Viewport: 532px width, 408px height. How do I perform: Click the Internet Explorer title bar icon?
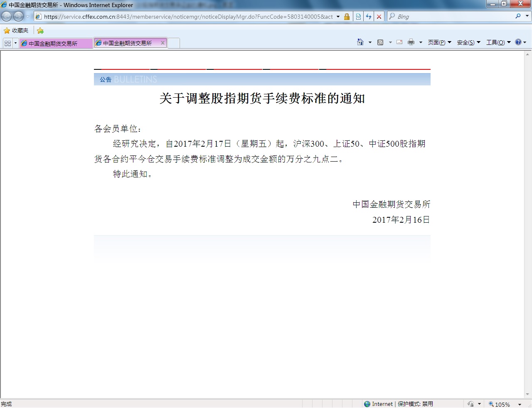pos(4,5)
